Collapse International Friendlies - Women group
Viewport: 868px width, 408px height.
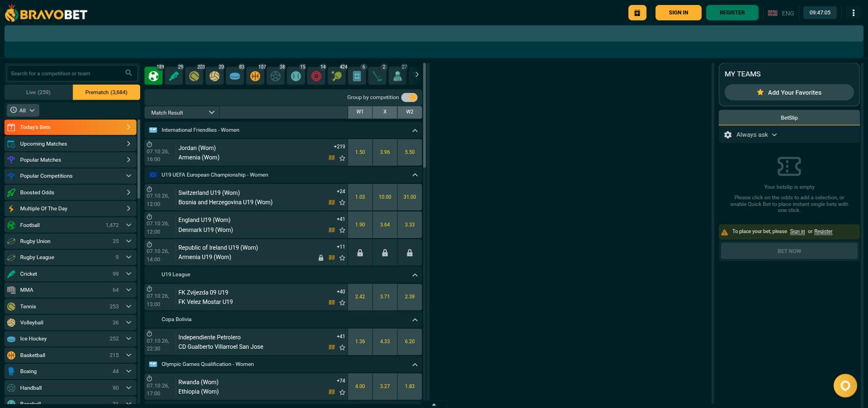(415, 130)
